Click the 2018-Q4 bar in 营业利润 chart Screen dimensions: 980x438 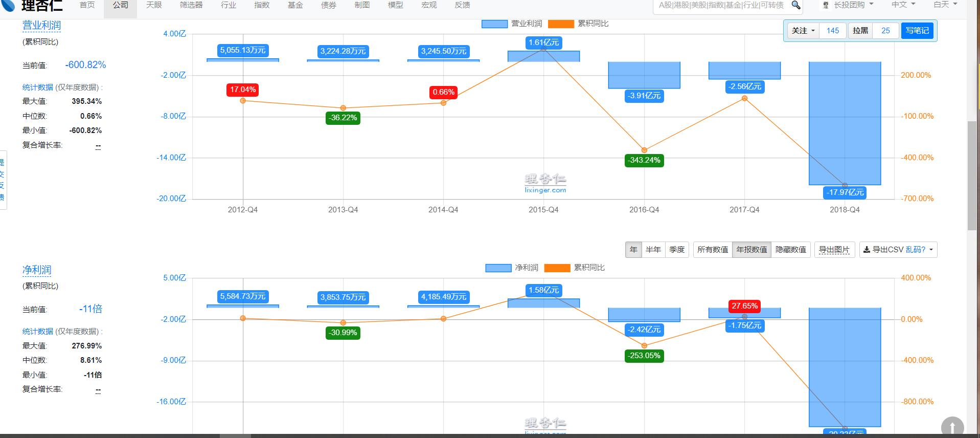[x=845, y=123]
